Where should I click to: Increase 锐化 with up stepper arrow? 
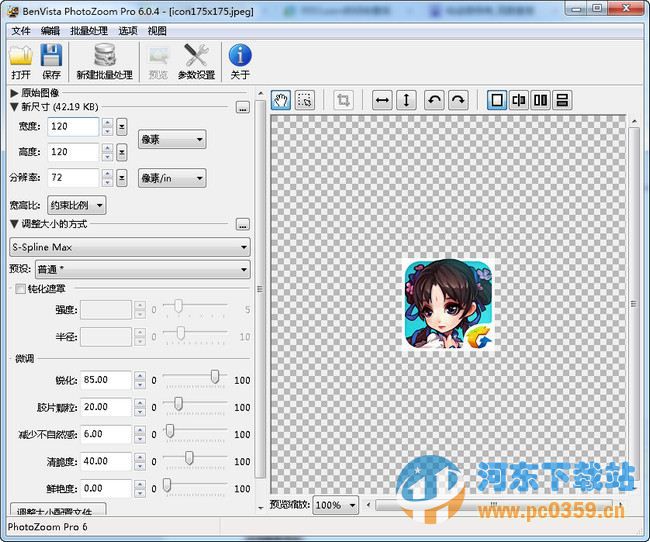[x=140, y=376]
